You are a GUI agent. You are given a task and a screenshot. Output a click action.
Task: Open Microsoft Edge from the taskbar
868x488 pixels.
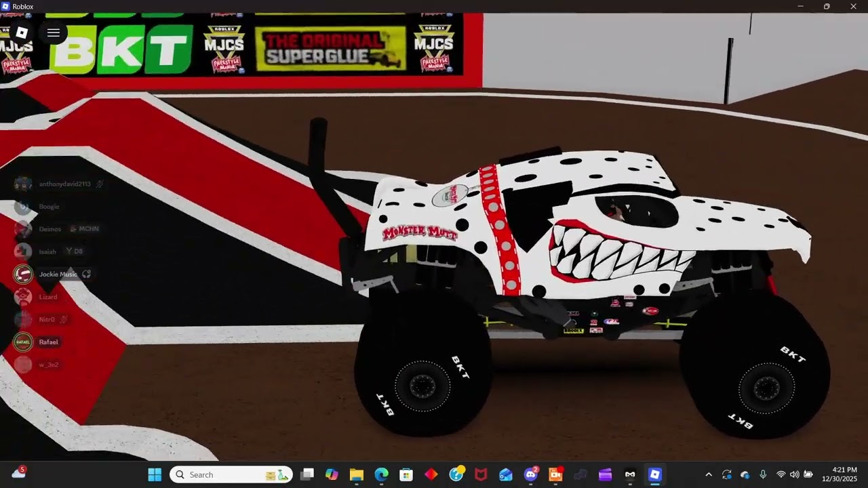tap(381, 474)
